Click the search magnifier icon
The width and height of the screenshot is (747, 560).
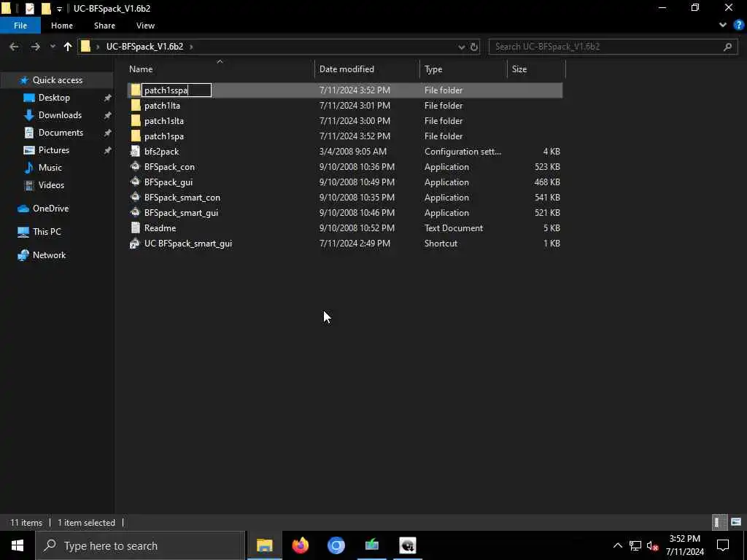point(727,47)
